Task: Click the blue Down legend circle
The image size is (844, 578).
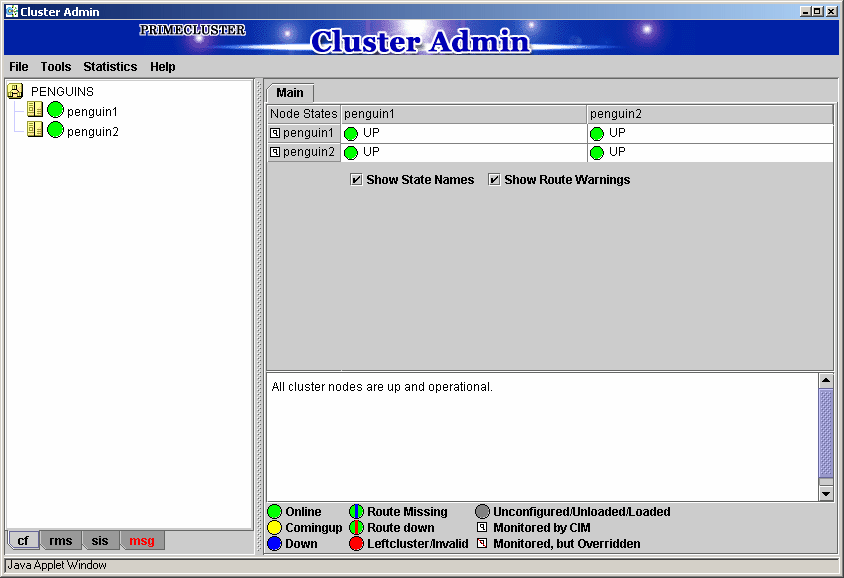Action: [275, 544]
